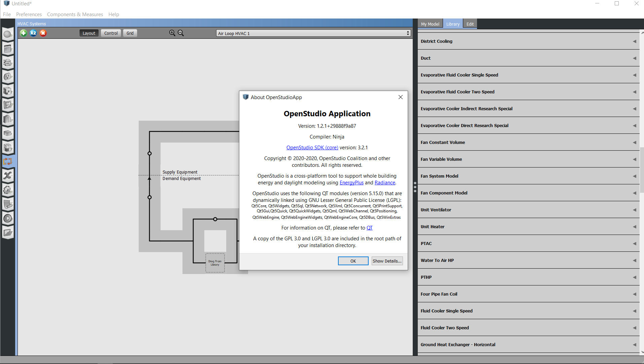
Task: Open the Thermal Zones cube tab
Action: pos(8,147)
